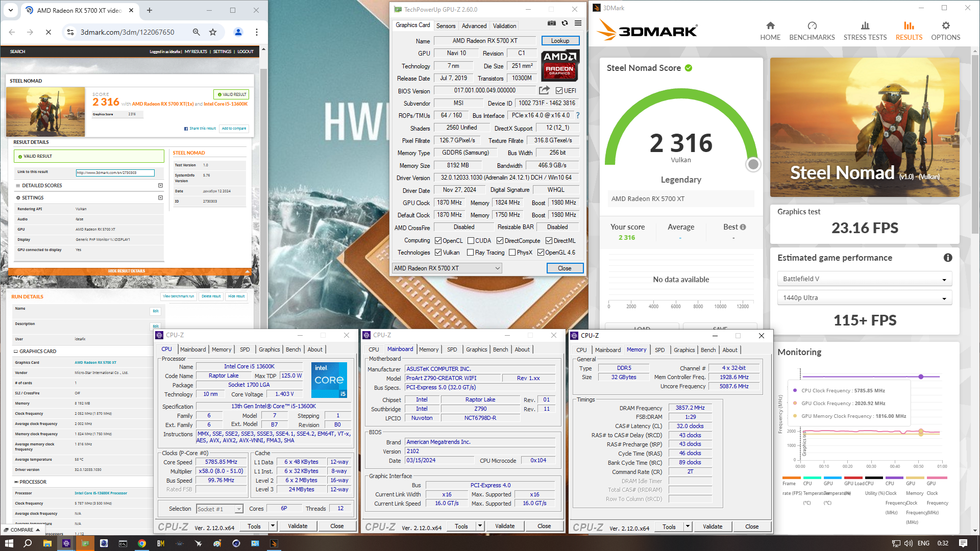Toggle the OpenGL 4.6 checkbox
This screenshot has width=980, height=551.
[x=541, y=253]
